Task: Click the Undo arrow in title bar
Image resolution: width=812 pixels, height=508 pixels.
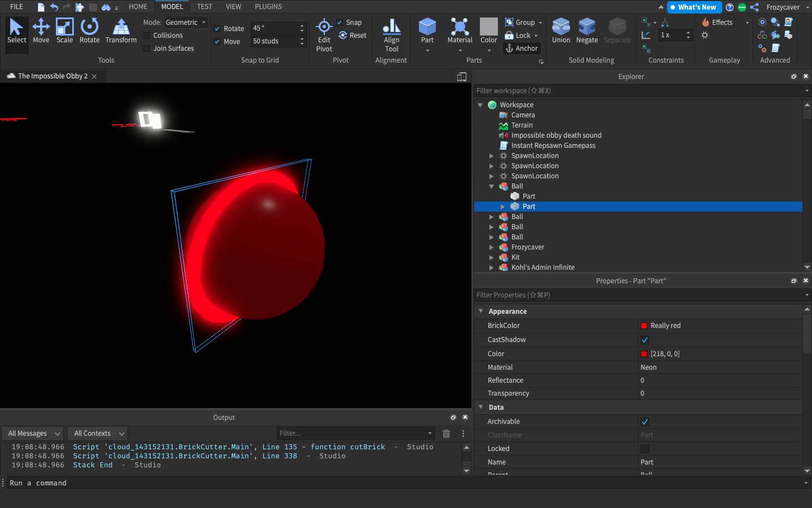Action: [x=54, y=7]
